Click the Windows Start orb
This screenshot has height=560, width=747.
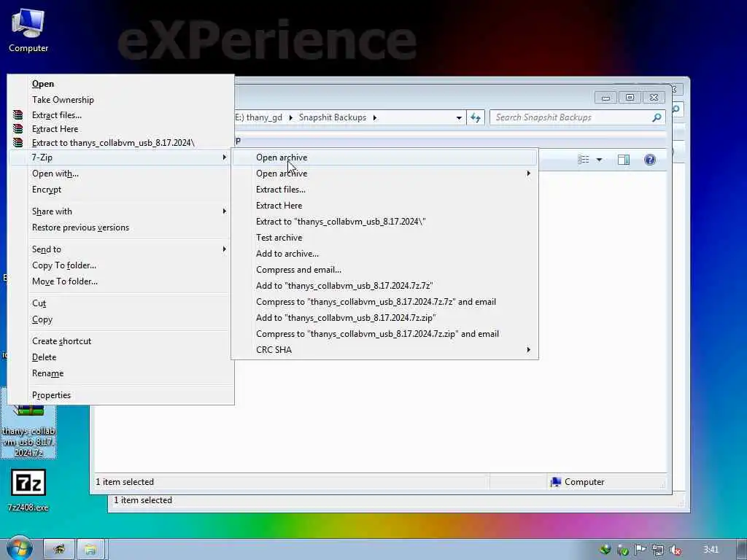pos(20,548)
